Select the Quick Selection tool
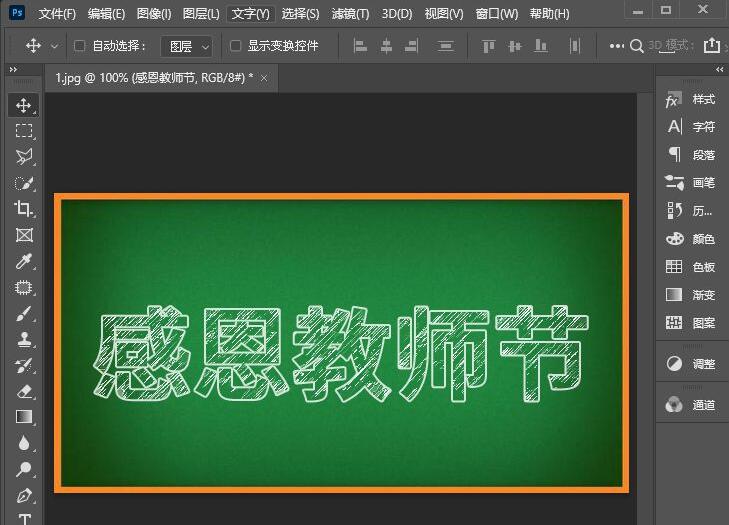Screen dimensions: 729x525 24,183
